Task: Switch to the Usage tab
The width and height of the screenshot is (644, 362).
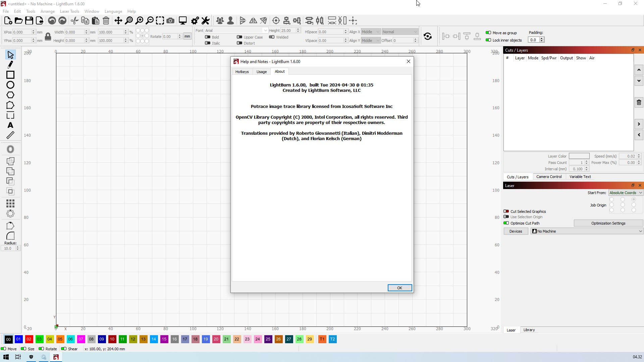Action: click(x=262, y=72)
